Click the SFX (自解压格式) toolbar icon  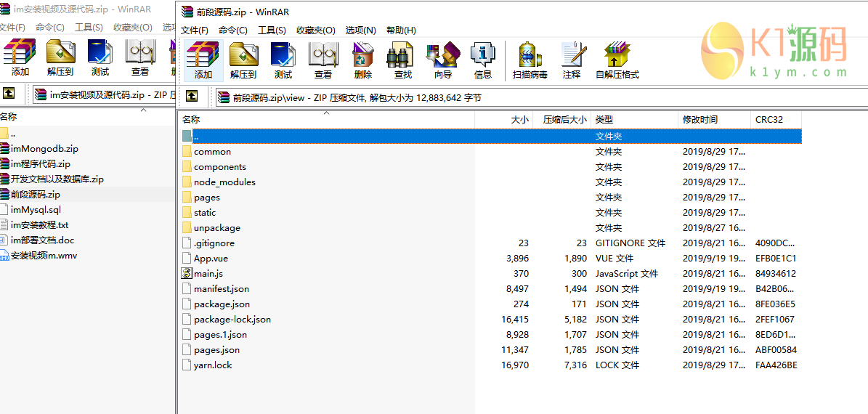[x=617, y=60]
